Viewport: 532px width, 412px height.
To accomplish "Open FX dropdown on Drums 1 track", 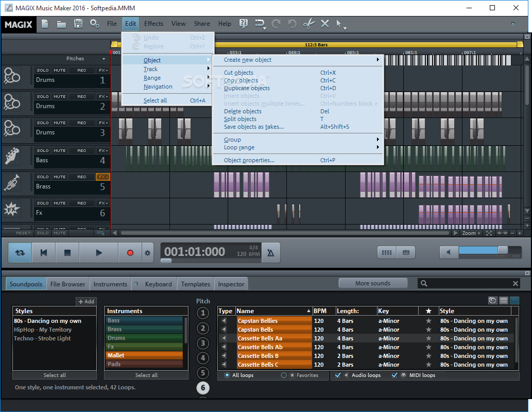I will tap(103, 70).
